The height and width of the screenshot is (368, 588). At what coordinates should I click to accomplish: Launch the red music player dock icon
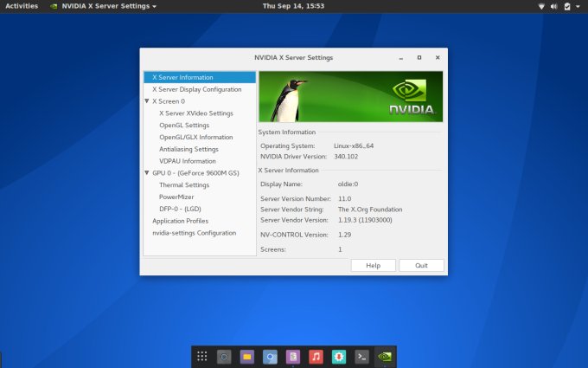click(x=316, y=357)
